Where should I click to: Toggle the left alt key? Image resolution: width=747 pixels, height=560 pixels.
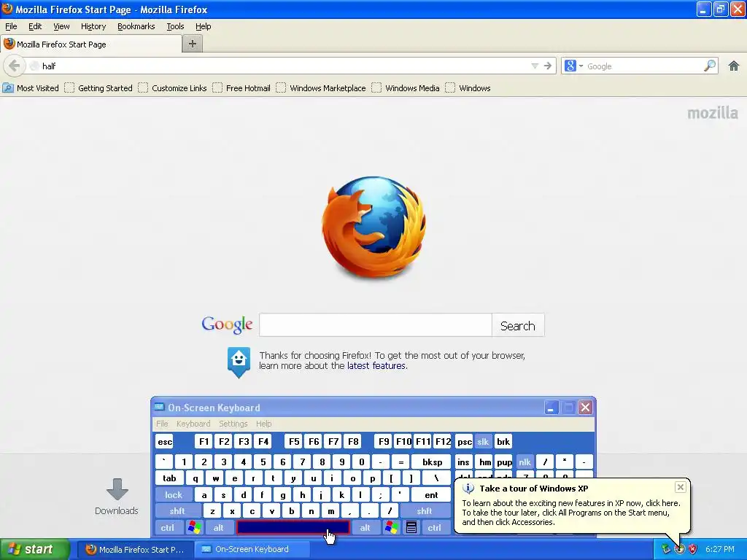[218, 528]
